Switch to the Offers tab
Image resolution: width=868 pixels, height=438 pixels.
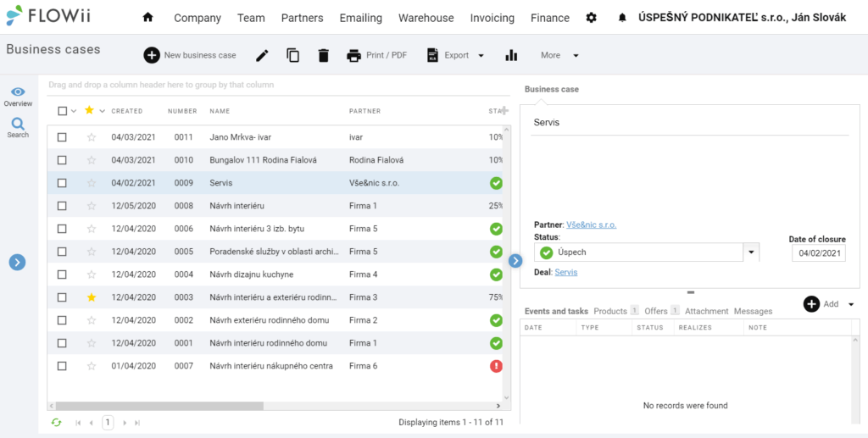pyautogui.click(x=656, y=312)
